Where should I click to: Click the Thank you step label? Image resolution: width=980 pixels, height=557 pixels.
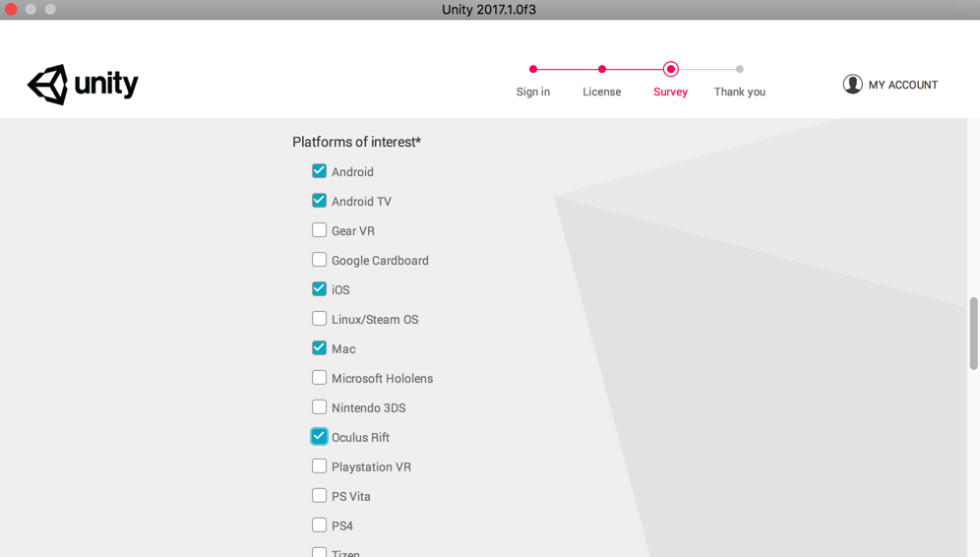pos(739,92)
